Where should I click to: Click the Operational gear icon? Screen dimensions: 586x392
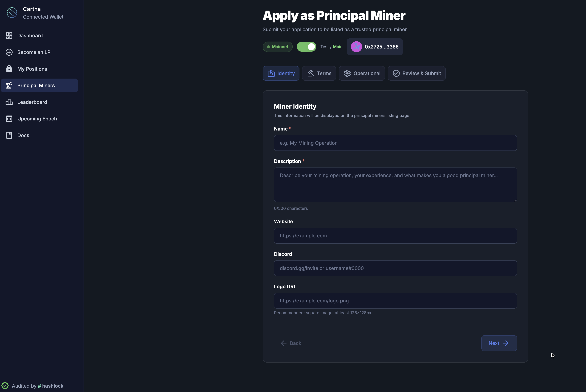tap(347, 73)
